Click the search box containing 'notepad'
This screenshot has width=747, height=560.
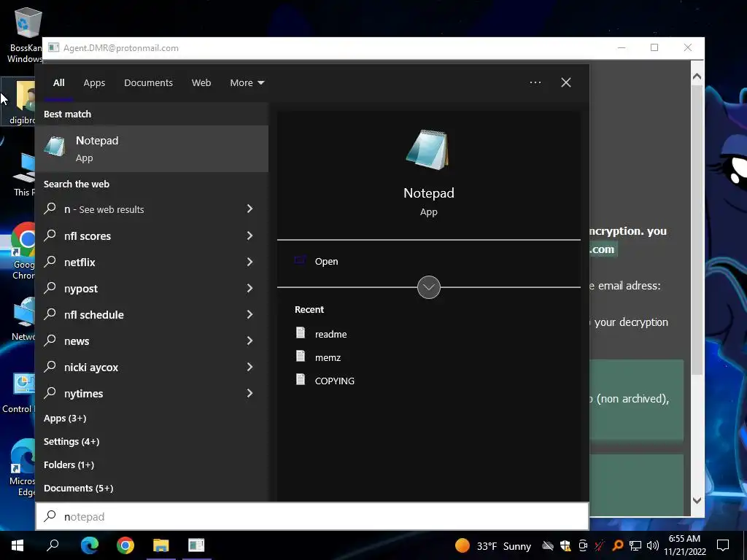[312, 516]
